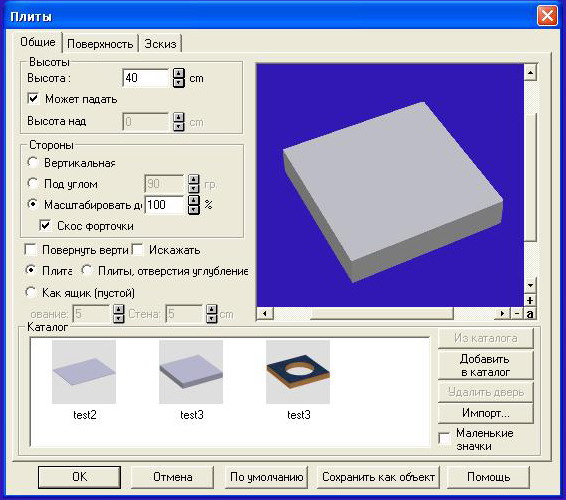566x500 pixels.
Task: Select the Вертикальная radio option
Action: click(x=33, y=162)
